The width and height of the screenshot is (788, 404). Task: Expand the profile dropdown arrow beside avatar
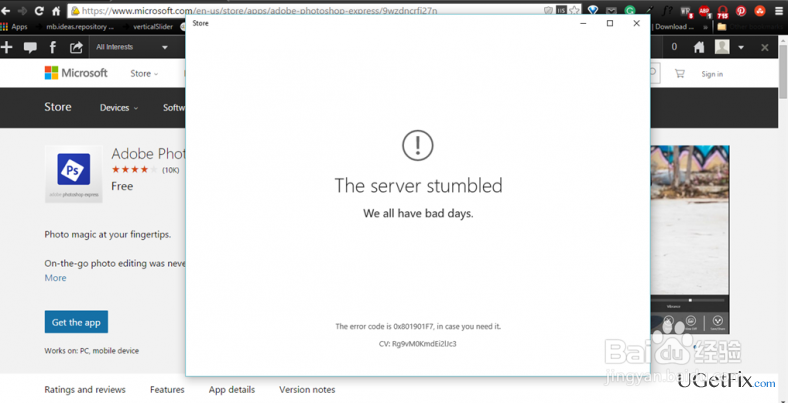pyautogui.click(x=741, y=48)
